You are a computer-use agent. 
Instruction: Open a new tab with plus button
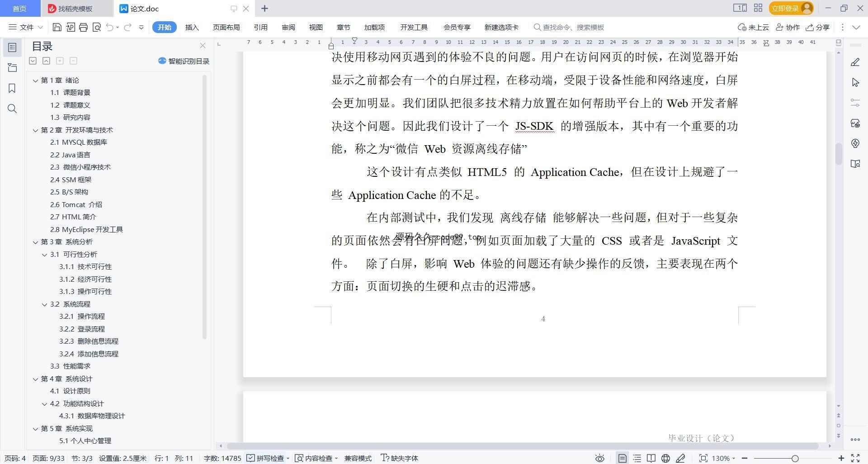[265, 8]
